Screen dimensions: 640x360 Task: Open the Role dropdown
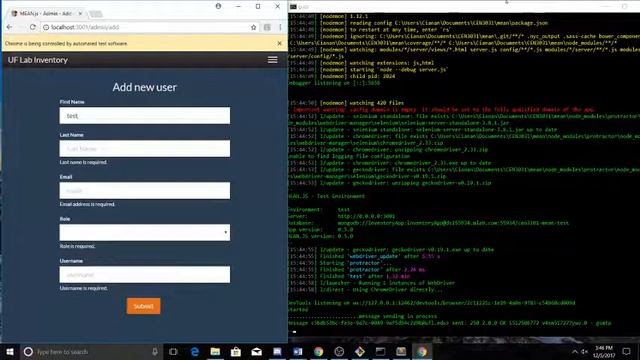point(144,232)
